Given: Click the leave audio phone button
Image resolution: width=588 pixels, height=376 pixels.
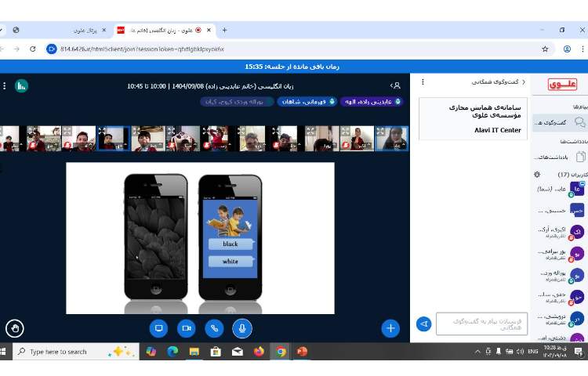Looking at the screenshot, I should tap(214, 328).
